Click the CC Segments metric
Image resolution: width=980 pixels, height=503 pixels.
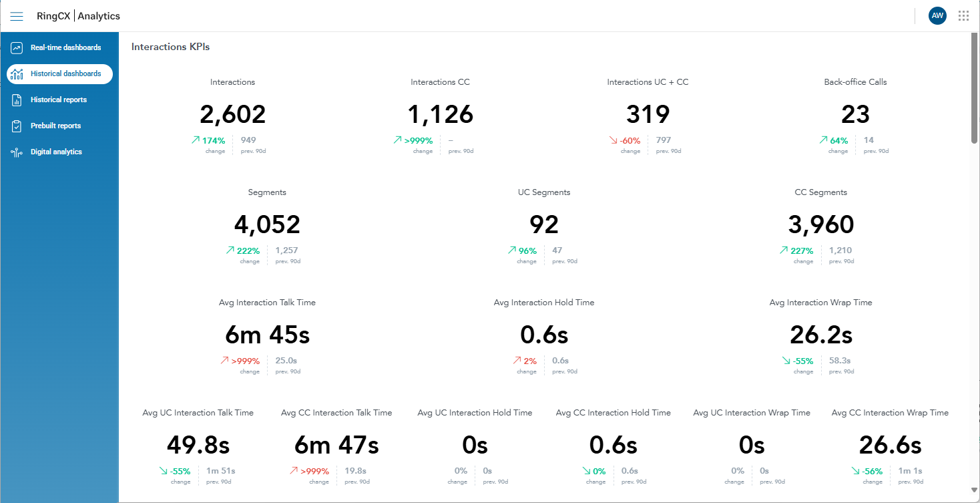[820, 224]
